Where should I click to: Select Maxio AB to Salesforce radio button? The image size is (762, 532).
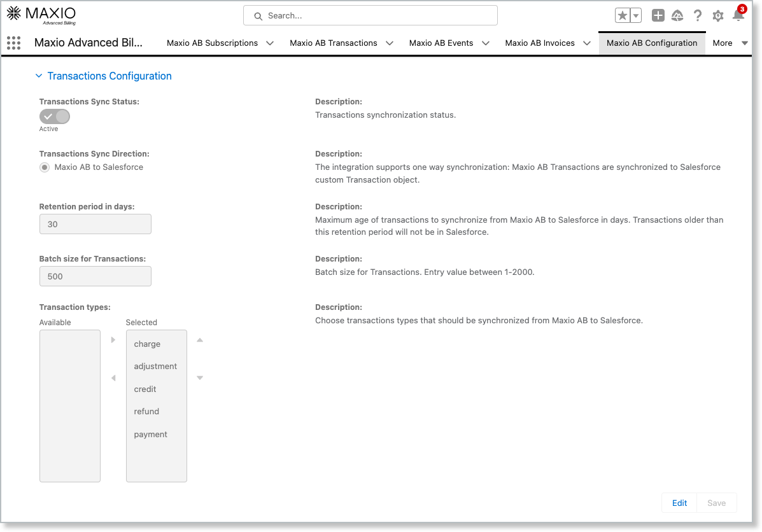pyautogui.click(x=45, y=167)
